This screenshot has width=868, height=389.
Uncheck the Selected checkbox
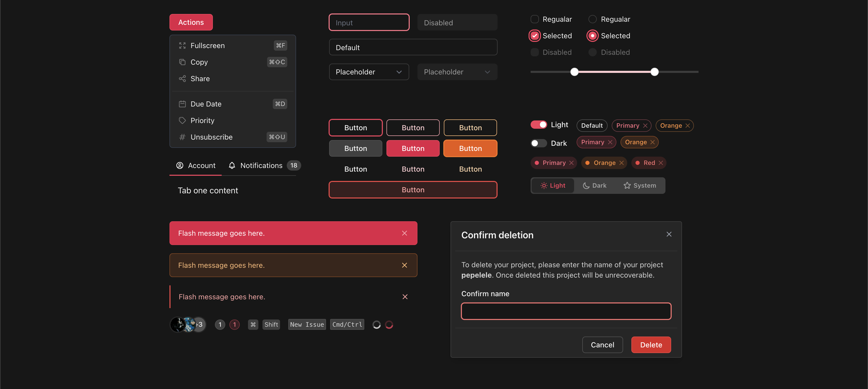(x=534, y=36)
